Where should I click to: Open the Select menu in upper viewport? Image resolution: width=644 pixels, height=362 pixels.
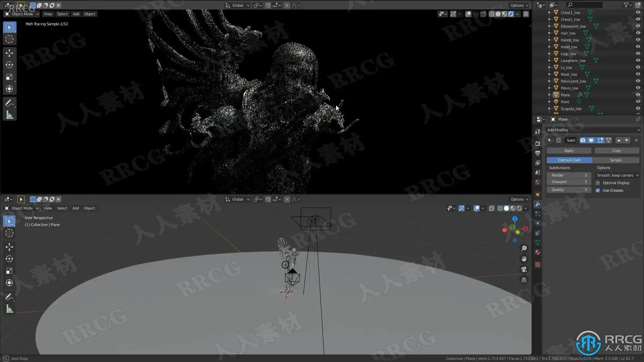click(62, 14)
